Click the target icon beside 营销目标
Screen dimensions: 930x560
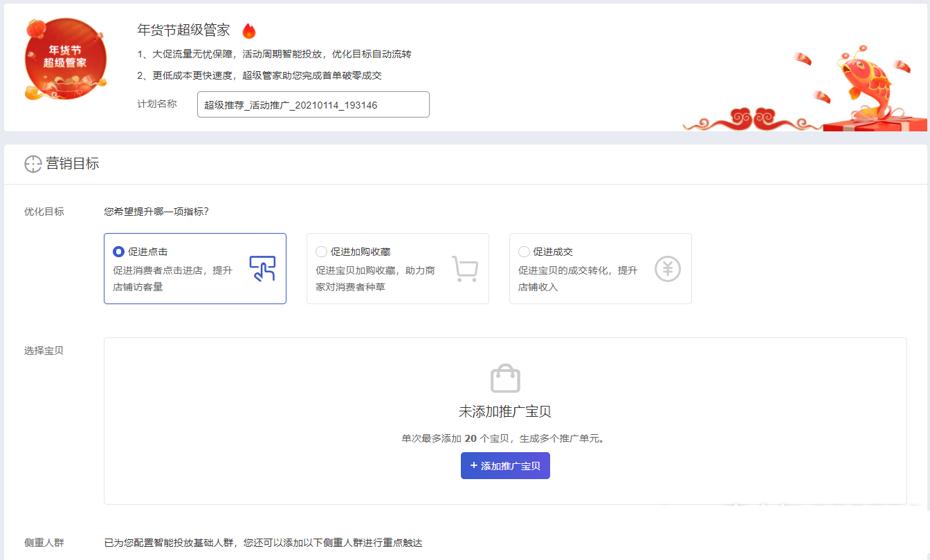(x=33, y=165)
